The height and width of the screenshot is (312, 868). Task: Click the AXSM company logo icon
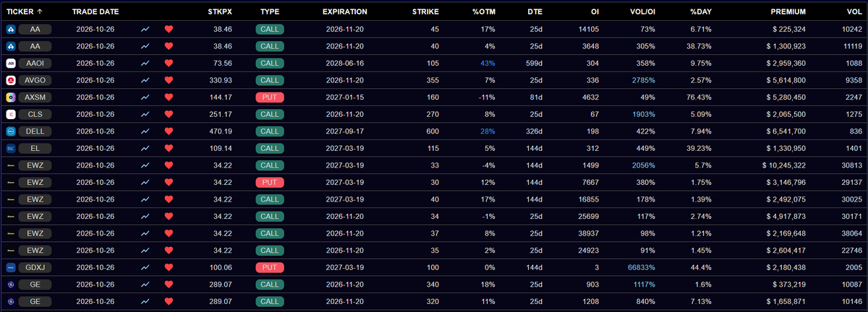(x=11, y=97)
